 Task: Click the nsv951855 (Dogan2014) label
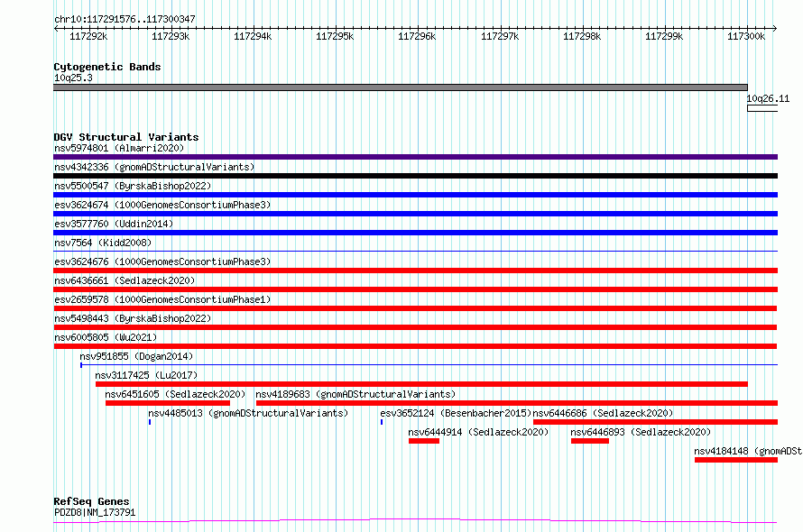click(136, 356)
